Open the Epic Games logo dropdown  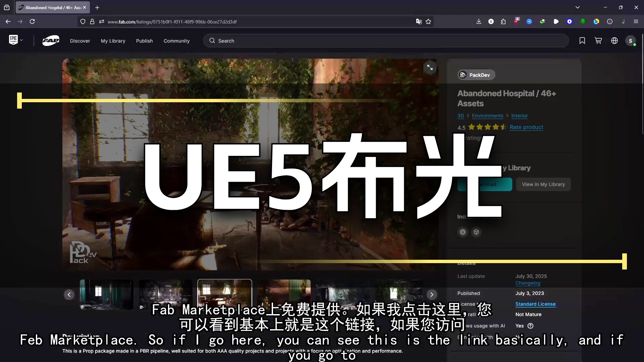point(16,40)
